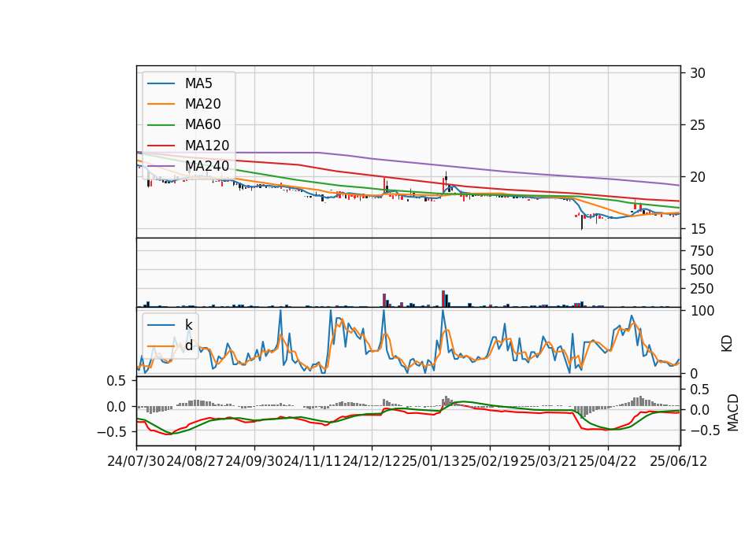This screenshot has width=756, height=543.
Task: Click the 25/06/12 date label
Action: [678, 462]
